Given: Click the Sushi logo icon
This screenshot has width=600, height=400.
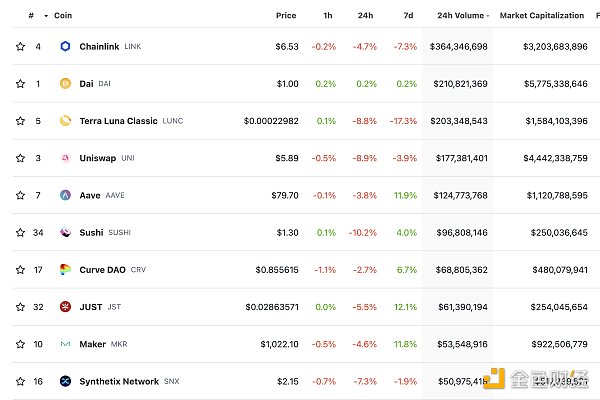Looking at the screenshot, I should pyautogui.click(x=66, y=233).
